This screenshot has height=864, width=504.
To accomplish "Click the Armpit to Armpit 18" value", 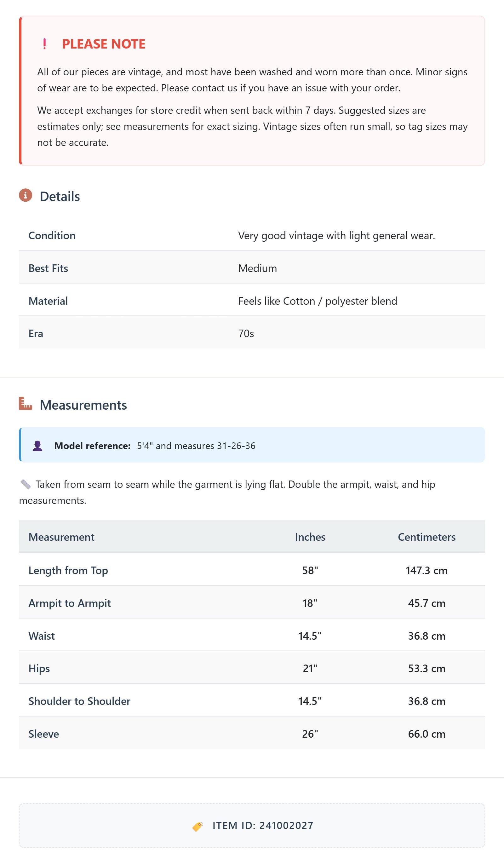I will [310, 603].
